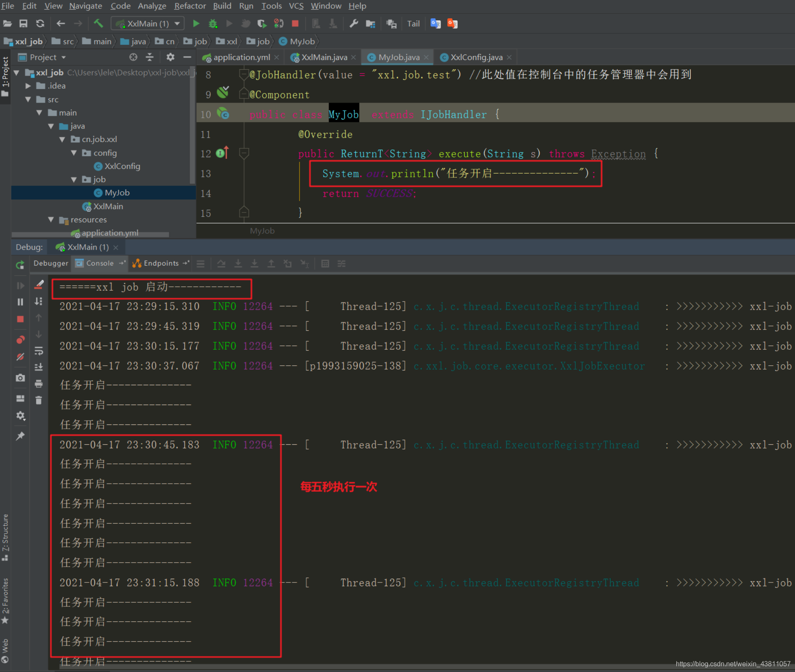Open the Refactor menu
The image size is (795, 672).
(x=190, y=6)
